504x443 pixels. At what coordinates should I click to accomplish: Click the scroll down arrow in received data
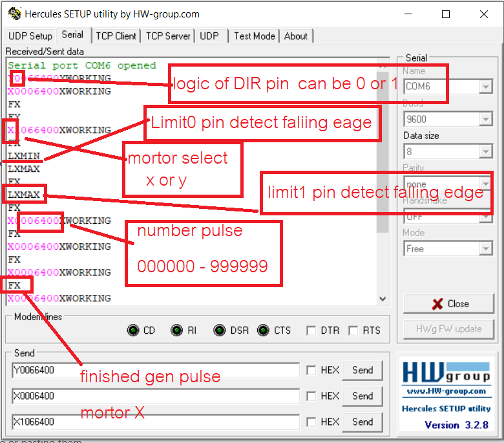(382, 299)
